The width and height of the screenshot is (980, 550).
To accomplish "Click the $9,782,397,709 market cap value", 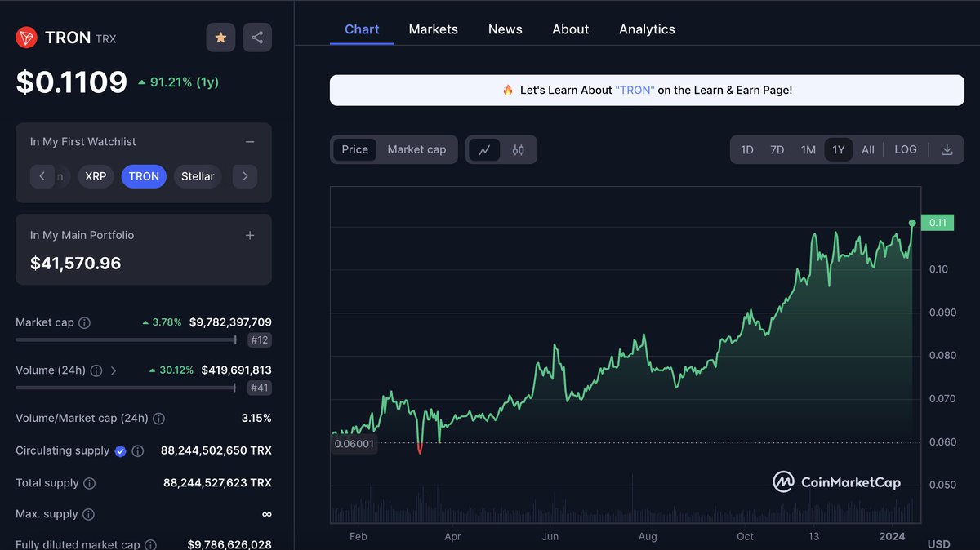I will pyautogui.click(x=230, y=322).
